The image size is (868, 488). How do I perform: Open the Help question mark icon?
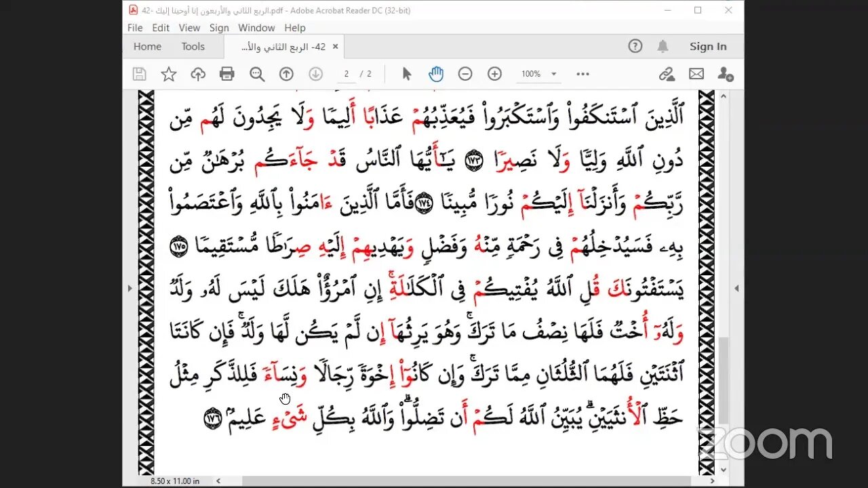coord(635,46)
